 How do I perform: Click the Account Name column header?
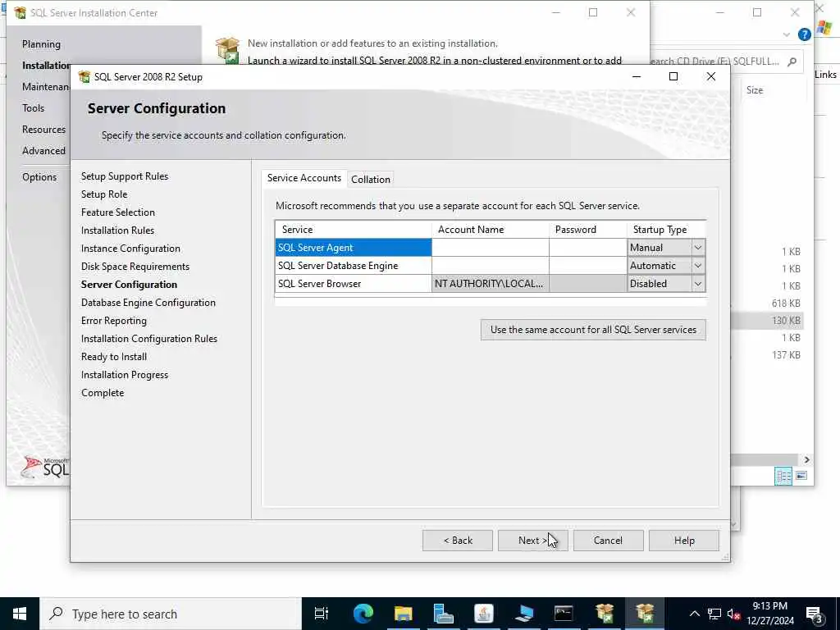click(x=491, y=230)
